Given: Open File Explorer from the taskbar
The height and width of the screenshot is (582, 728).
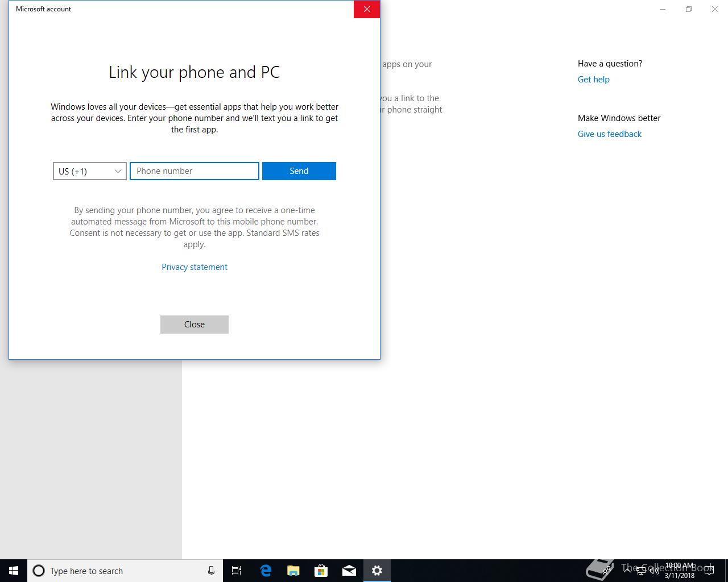Looking at the screenshot, I should (293, 571).
